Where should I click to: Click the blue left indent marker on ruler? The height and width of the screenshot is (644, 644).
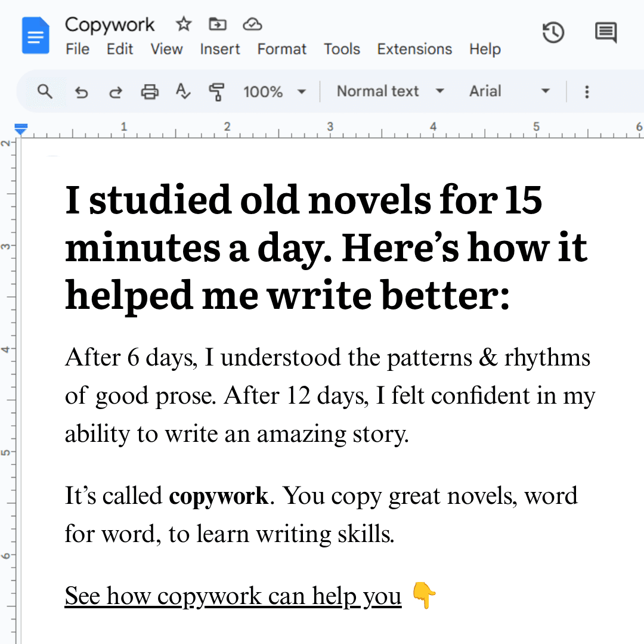pyautogui.click(x=20, y=129)
